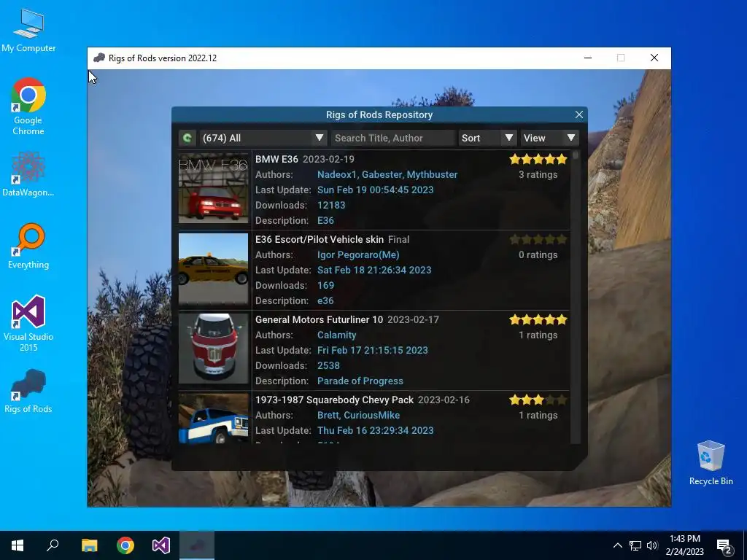The width and height of the screenshot is (747, 560).
Task: Click last update Sun Feb 19 00:54:45 2023
Action: coord(376,190)
